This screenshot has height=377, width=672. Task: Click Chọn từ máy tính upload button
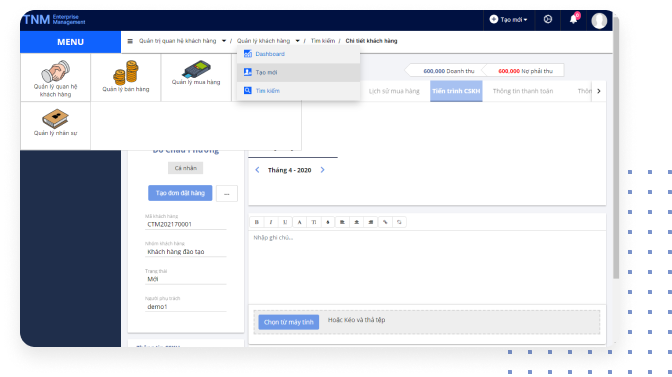coord(288,322)
